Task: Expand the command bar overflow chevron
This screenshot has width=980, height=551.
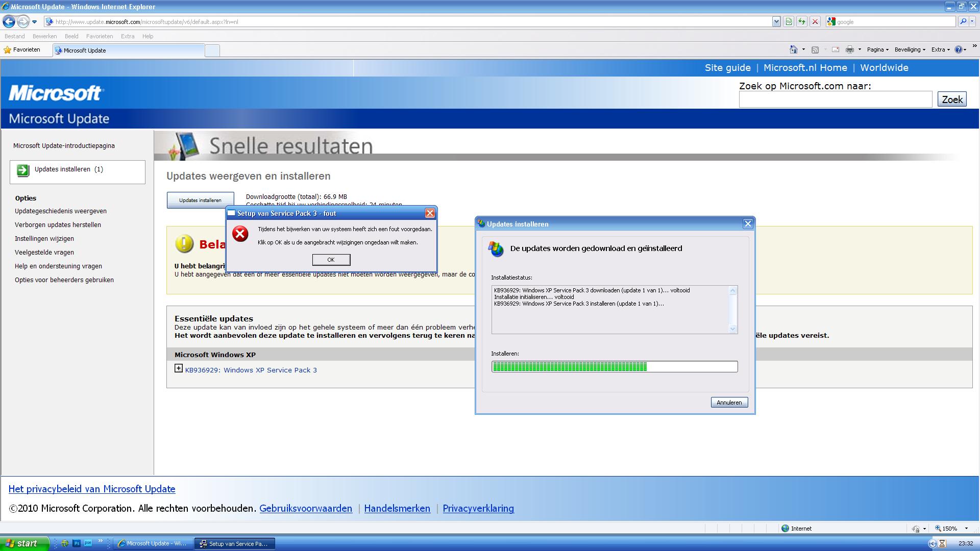Action: [x=974, y=46]
